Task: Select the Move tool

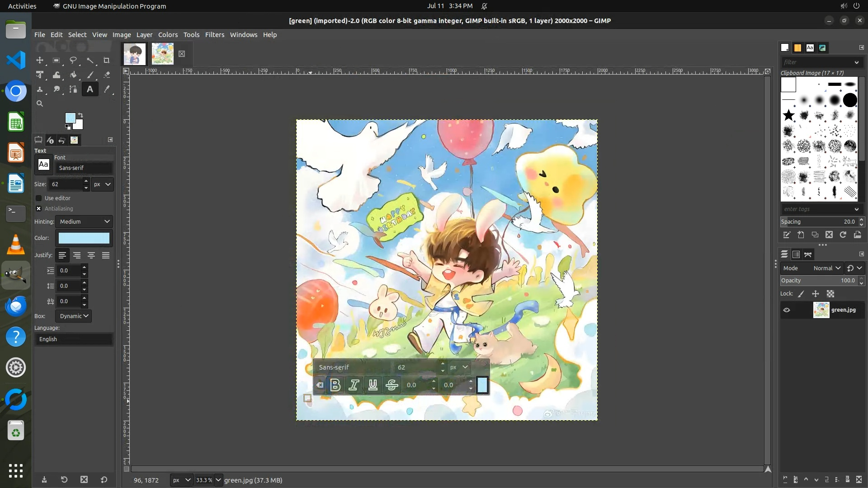Action: pos(40,60)
